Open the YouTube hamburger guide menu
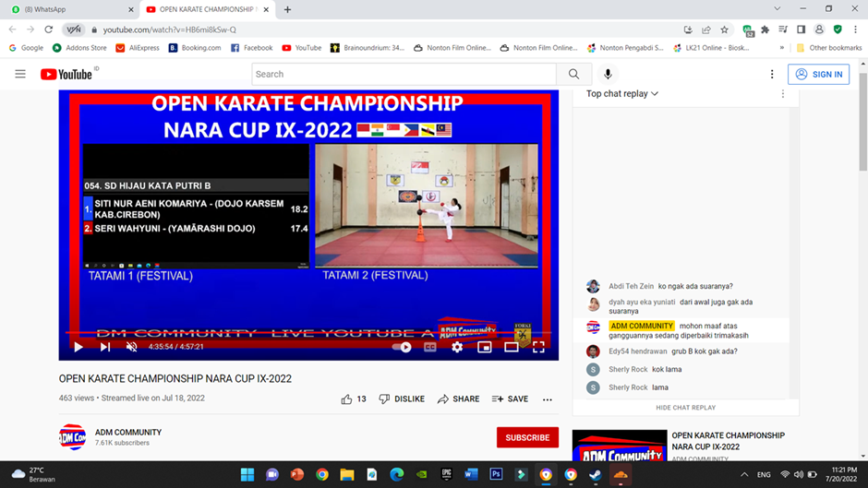Viewport: 868px width, 488px height. point(20,74)
